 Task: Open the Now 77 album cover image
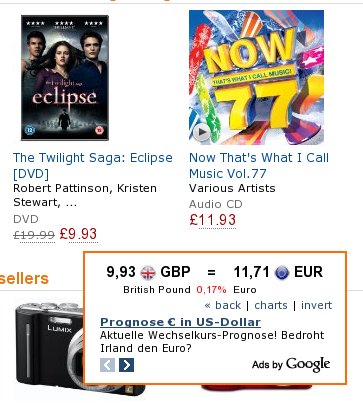(x=256, y=77)
